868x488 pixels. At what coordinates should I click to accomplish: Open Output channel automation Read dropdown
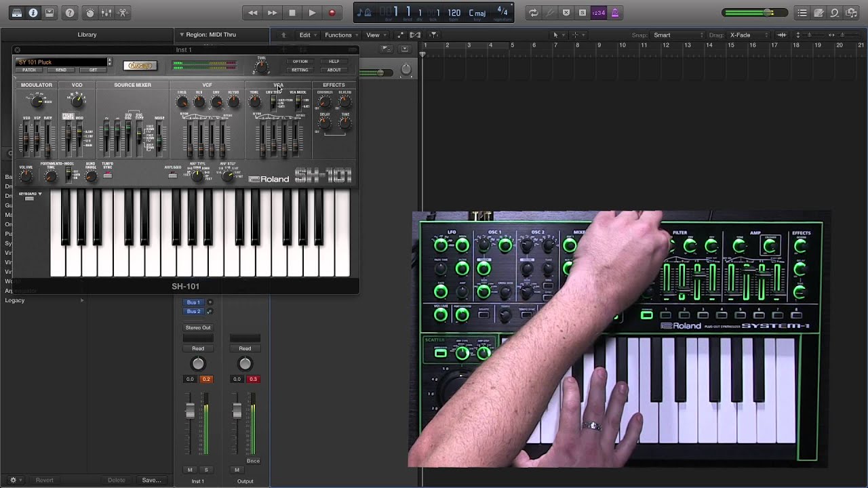[245, 348]
